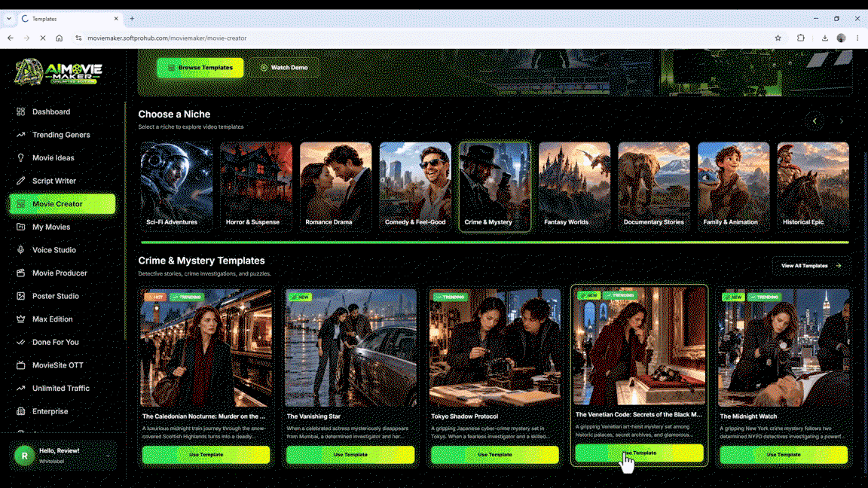Click the Watch Demo button
Screen dimensions: 868x488
283,68
